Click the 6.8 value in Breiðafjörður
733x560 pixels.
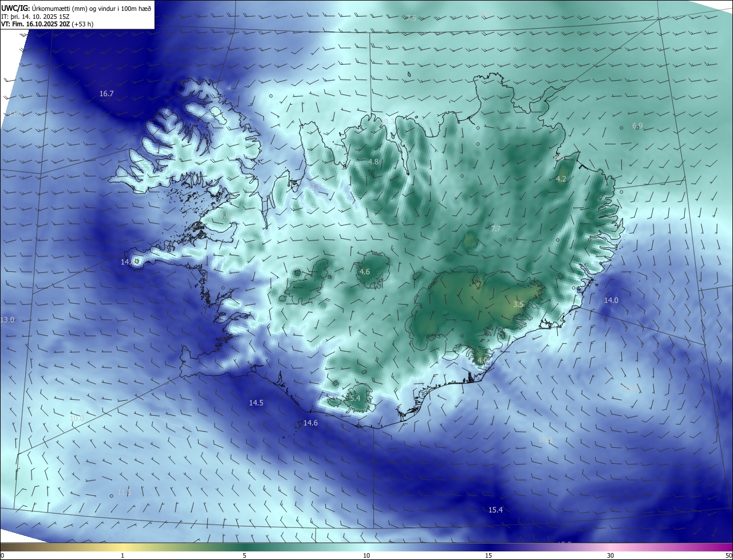pos(224,215)
